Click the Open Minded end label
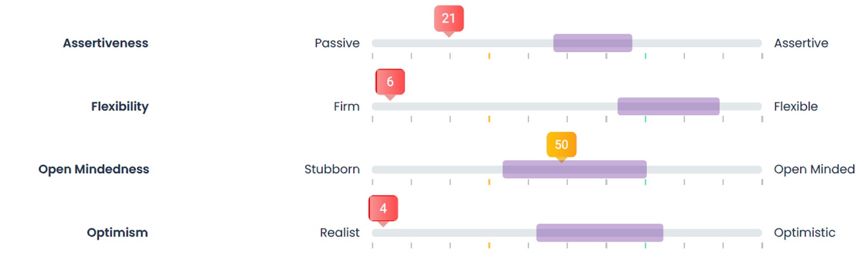 point(814,169)
